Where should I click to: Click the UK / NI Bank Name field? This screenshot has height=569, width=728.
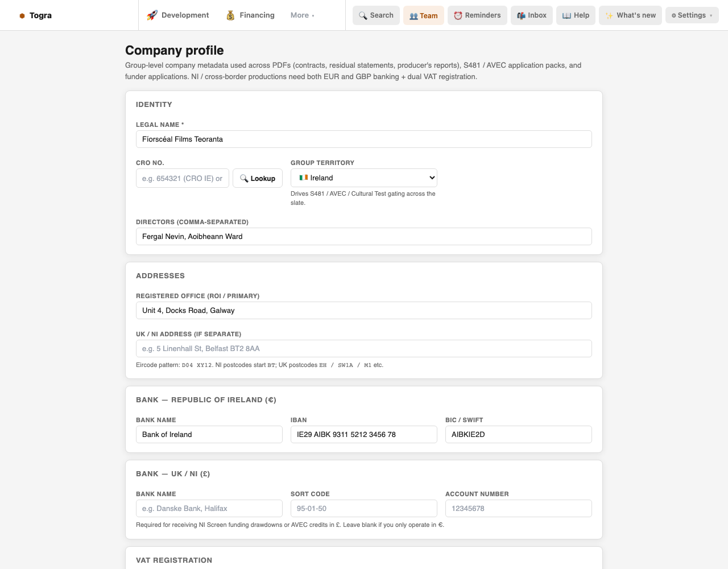tap(209, 509)
